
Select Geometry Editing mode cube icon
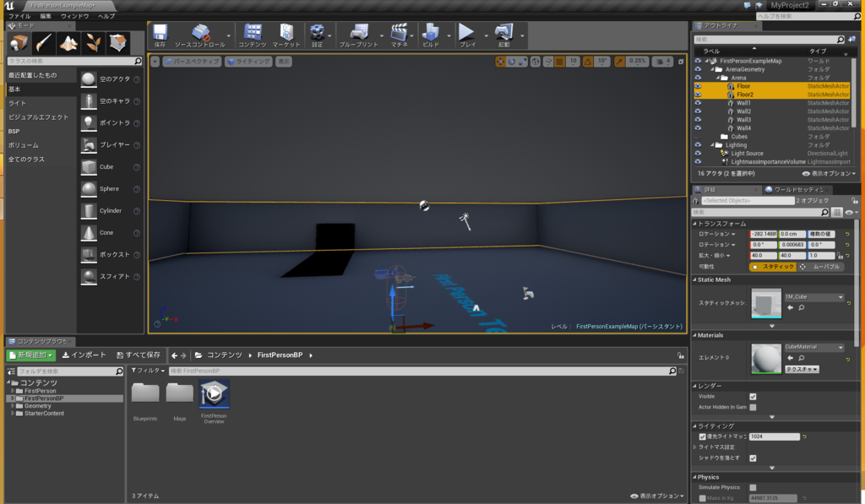pyautogui.click(x=118, y=43)
